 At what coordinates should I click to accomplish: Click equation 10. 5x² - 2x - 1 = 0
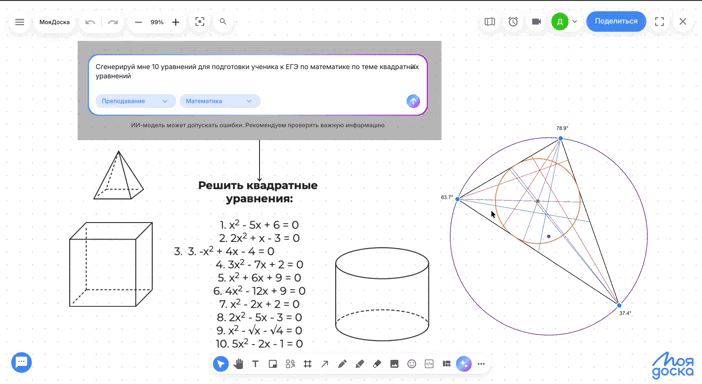[259, 344]
